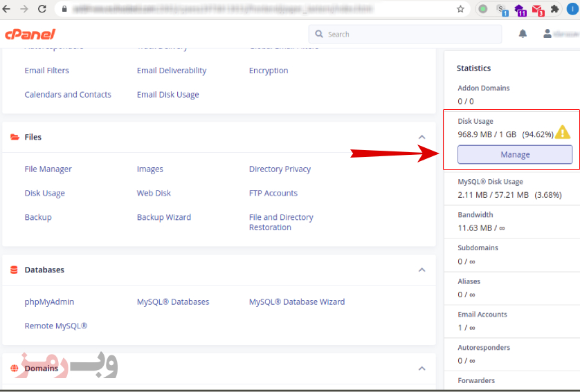
Task: Click the padlock site security icon
Action: click(64, 9)
